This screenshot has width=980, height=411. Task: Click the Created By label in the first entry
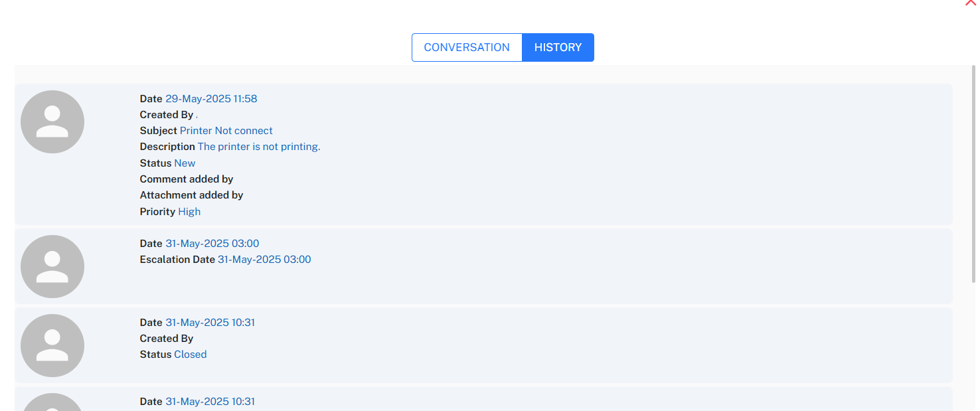coord(167,115)
